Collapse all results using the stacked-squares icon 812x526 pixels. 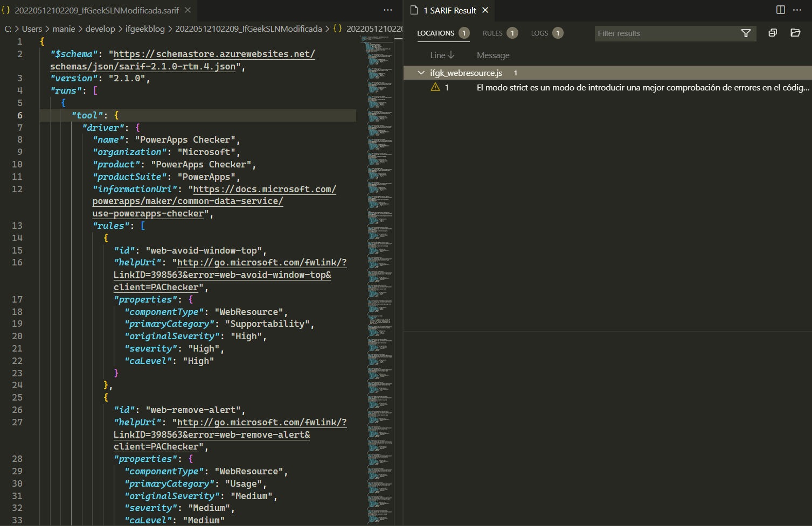tap(772, 33)
